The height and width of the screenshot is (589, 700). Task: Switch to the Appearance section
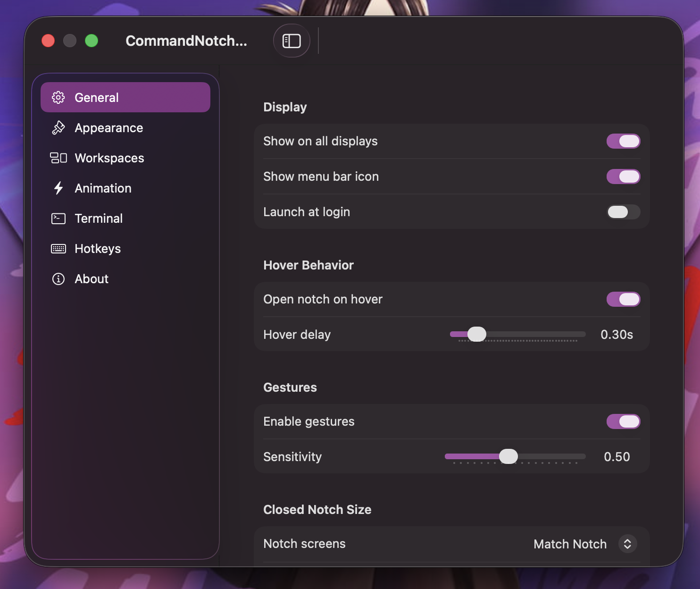(x=108, y=127)
